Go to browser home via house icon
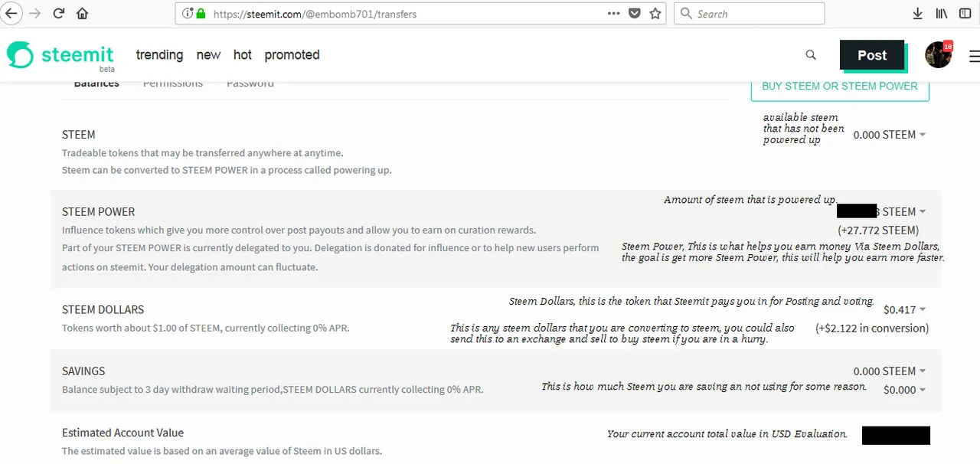This screenshot has height=464, width=980. [x=82, y=13]
